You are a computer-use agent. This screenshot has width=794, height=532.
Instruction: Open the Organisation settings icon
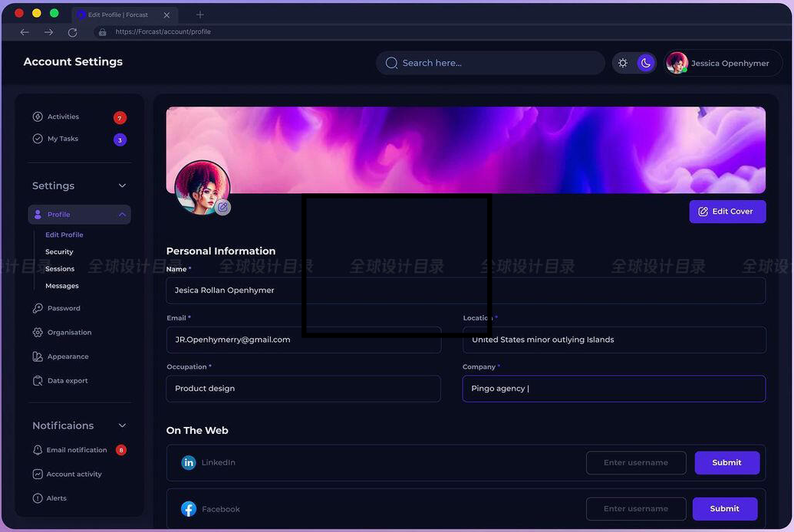(x=38, y=332)
